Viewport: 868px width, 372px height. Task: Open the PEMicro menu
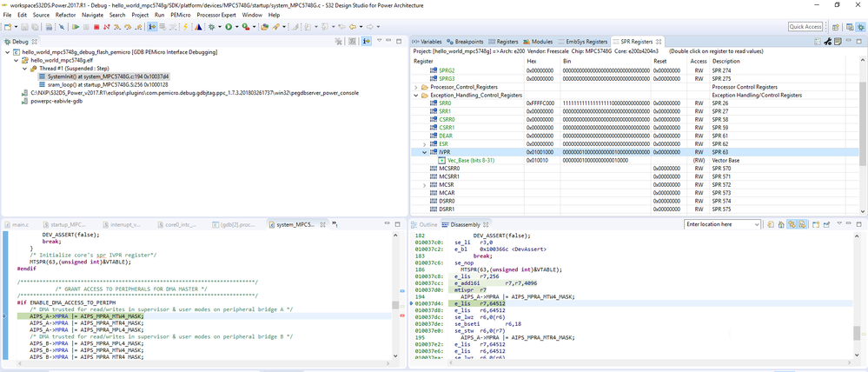click(x=179, y=15)
